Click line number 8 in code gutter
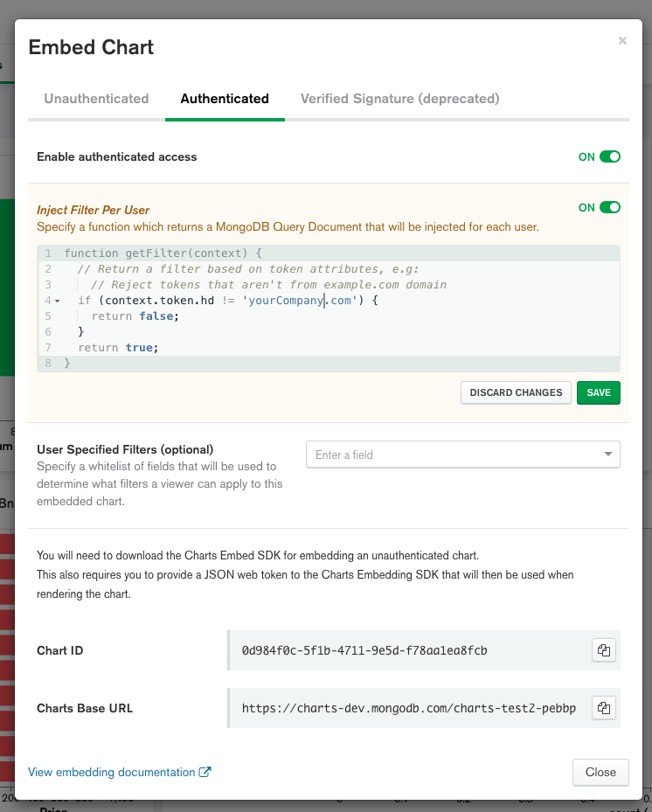 (x=48, y=363)
